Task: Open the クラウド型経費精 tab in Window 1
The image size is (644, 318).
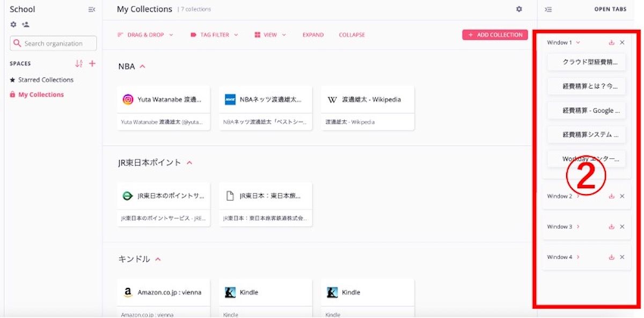Action: coord(587,62)
